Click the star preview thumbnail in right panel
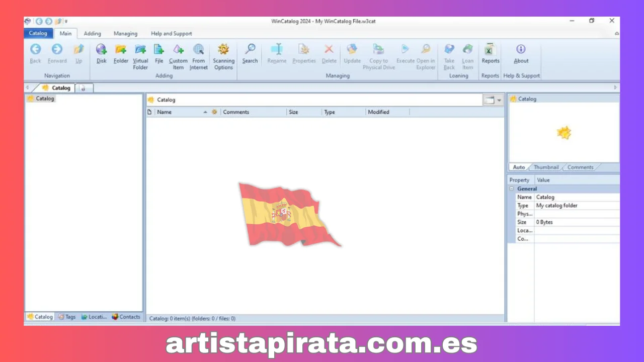The height and width of the screenshot is (362, 644). pyautogui.click(x=564, y=133)
